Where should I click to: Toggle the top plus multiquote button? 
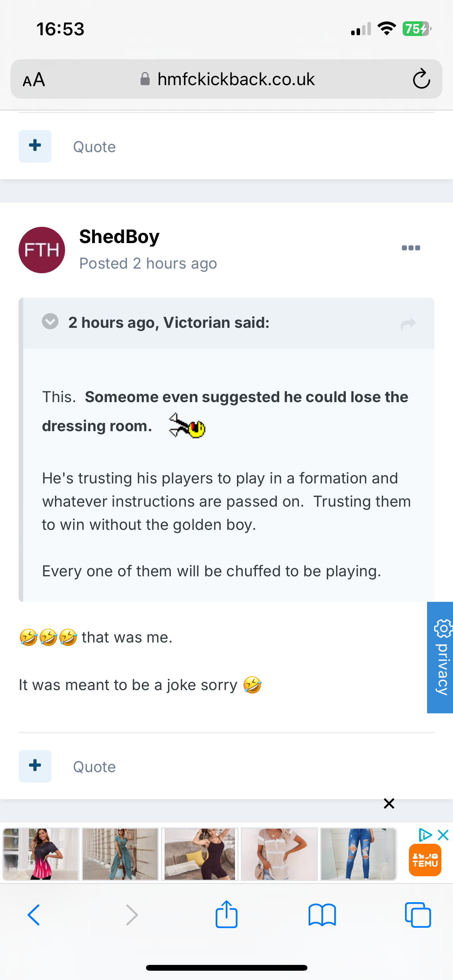35,146
